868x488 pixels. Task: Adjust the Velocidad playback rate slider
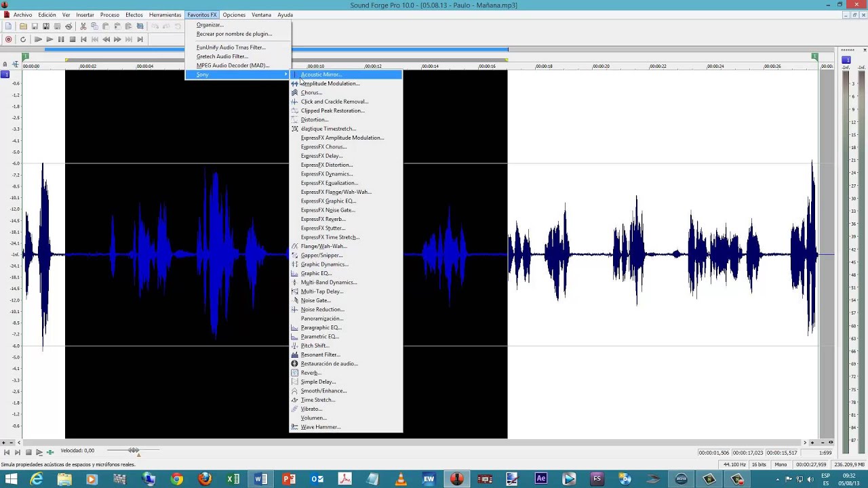click(x=134, y=451)
